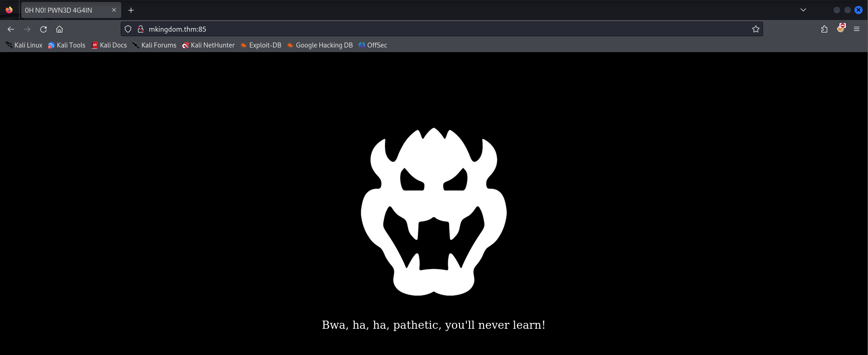Minimize the browser window
Screen dimensions: 868x355
(836, 10)
